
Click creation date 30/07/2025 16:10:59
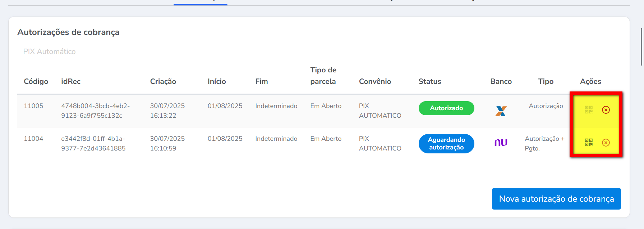tap(167, 143)
